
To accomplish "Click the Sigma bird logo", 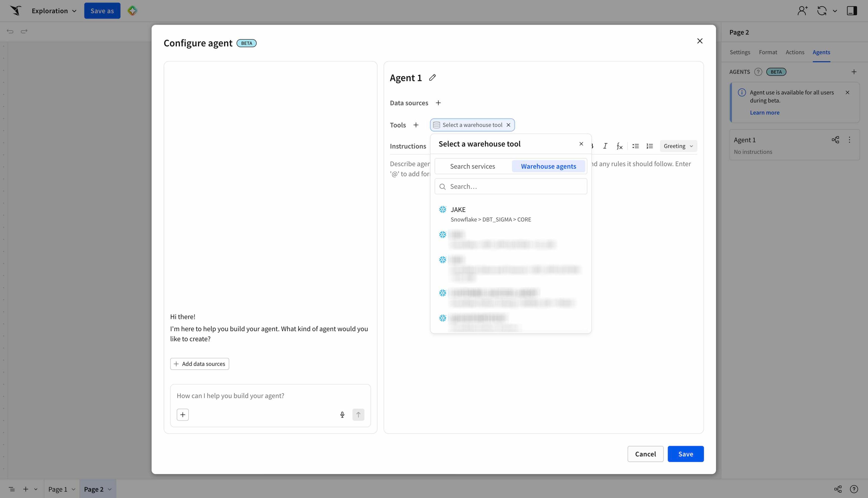I will [x=16, y=11].
